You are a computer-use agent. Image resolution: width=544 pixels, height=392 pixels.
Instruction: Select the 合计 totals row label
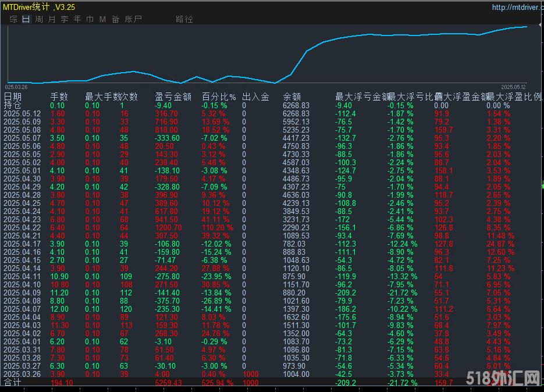[12, 383]
